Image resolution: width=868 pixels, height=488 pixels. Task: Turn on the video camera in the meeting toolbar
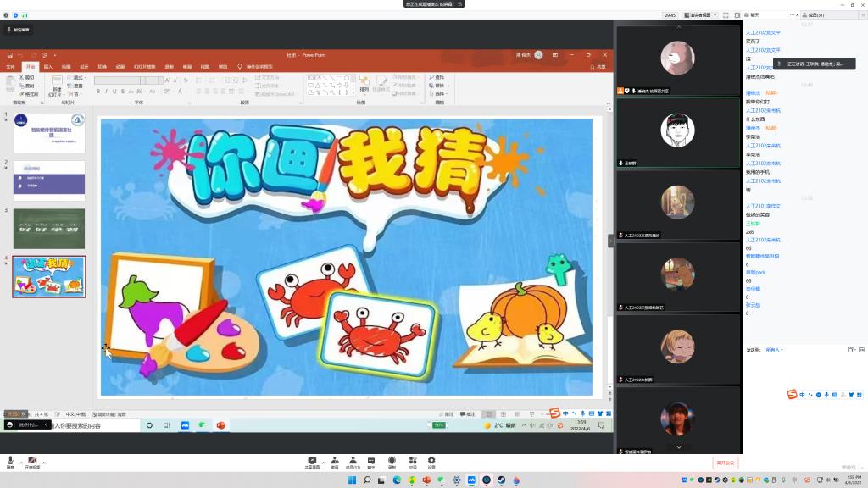pyautogui.click(x=33, y=463)
